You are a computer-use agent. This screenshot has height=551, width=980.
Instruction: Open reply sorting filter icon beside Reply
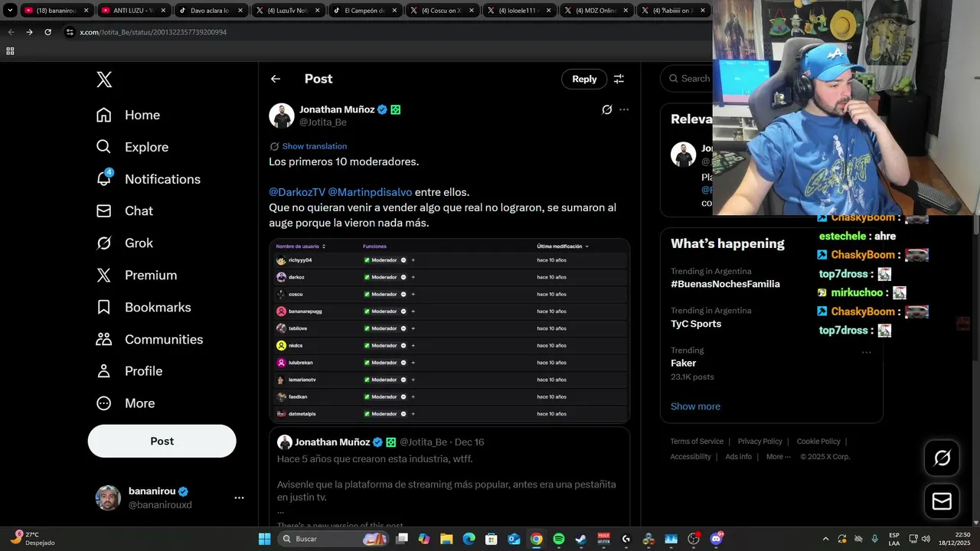619,79
